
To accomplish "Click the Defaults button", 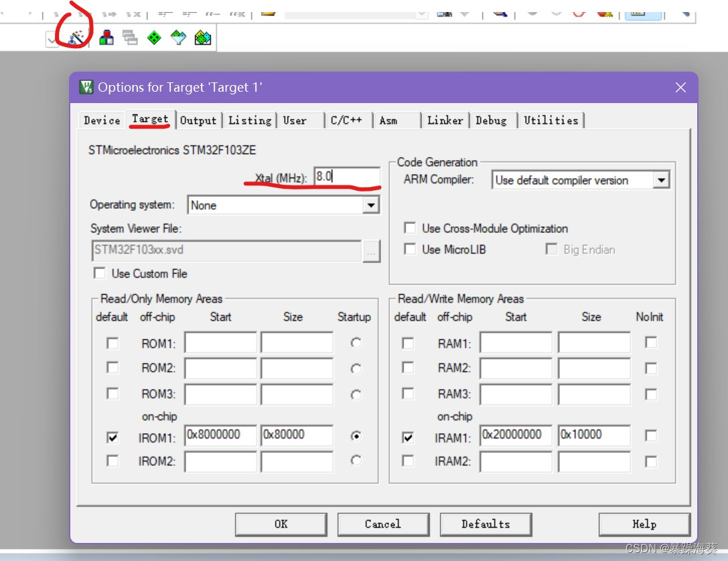I will [x=486, y=524].
